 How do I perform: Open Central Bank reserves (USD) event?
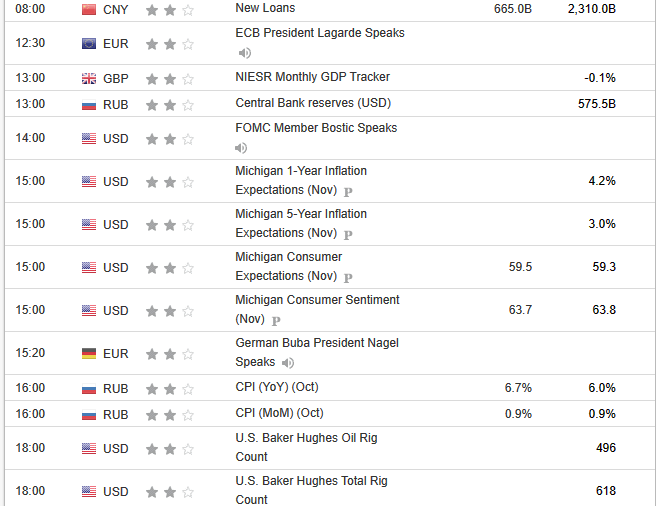(x=312, y=103)
